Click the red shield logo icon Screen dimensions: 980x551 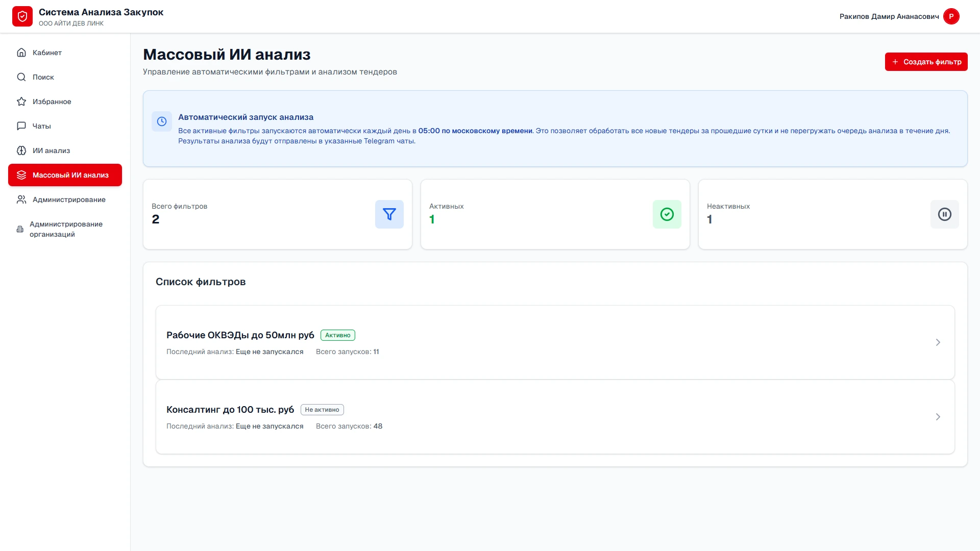pos(22,16)
